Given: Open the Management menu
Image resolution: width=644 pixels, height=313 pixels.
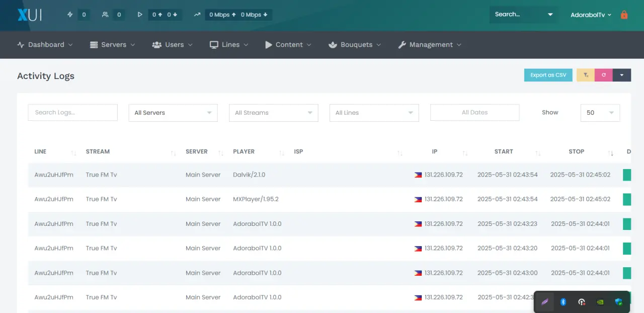Looking at the screenshot, I should tap(430, 45).
